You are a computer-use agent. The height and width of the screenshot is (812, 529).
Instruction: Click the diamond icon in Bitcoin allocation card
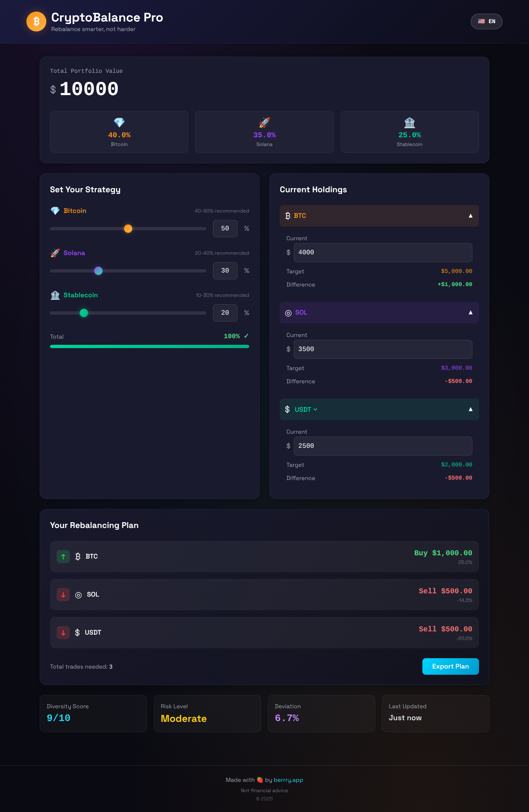tap(119, 123)
